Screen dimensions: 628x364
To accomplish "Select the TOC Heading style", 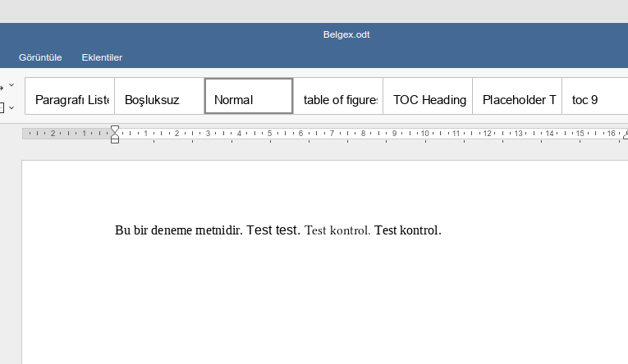I will click(428, 100).
